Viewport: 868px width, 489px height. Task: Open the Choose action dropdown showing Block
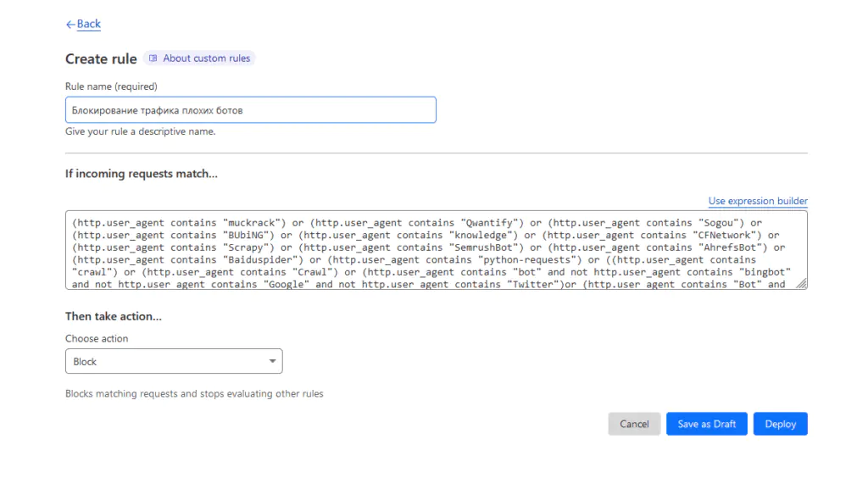[174, 362]
